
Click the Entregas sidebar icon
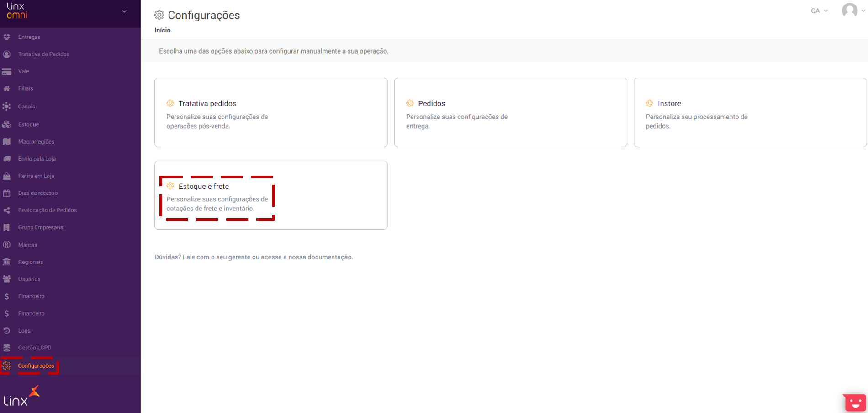click(7, 37)
